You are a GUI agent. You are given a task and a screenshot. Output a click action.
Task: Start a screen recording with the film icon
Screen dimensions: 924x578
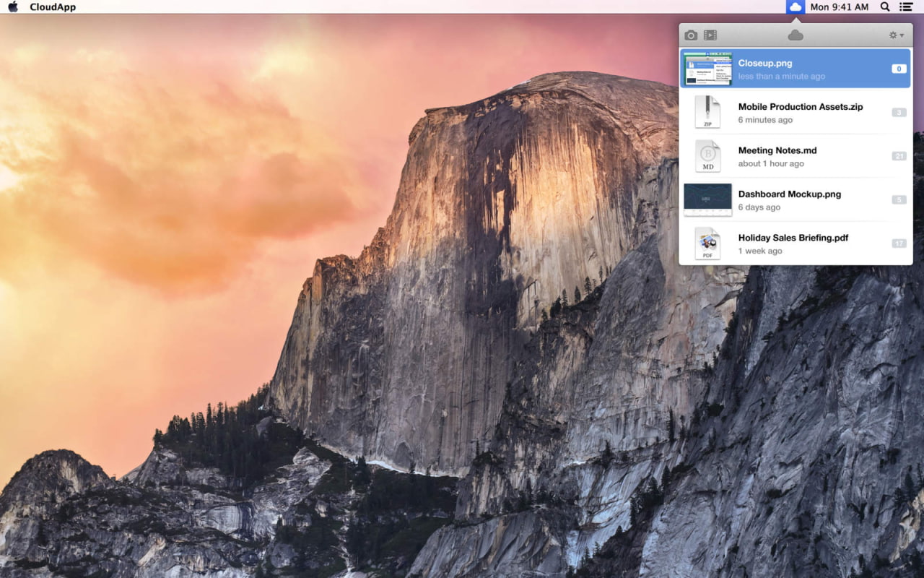click(710, 35)
